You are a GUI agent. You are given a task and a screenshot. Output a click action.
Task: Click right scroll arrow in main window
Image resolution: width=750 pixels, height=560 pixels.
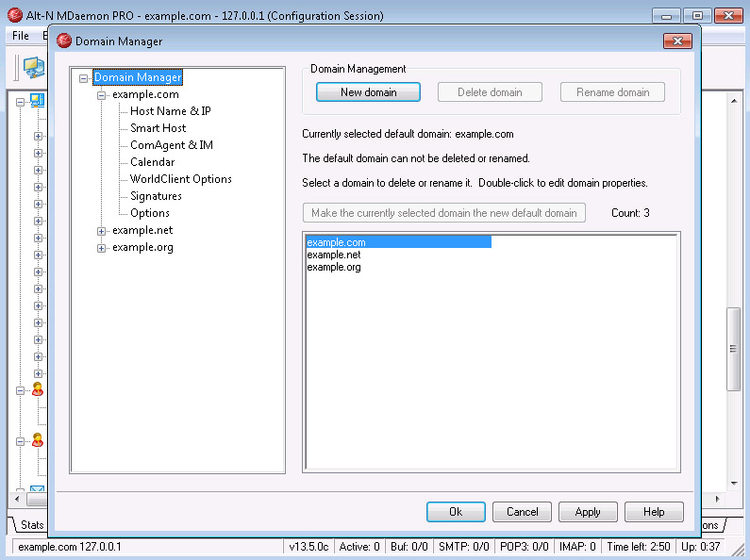point(718,500)
